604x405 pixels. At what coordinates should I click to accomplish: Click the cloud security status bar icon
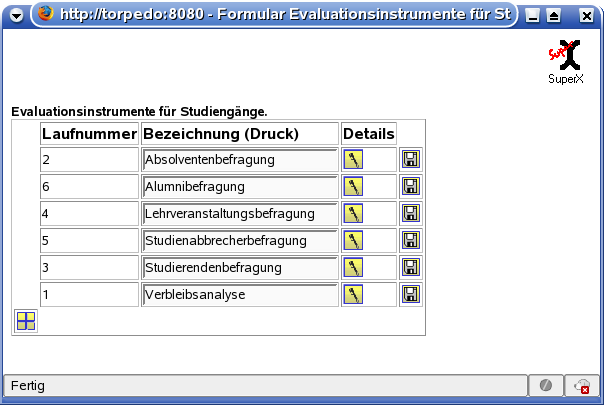pyautogui.click(x=582, y=386)
